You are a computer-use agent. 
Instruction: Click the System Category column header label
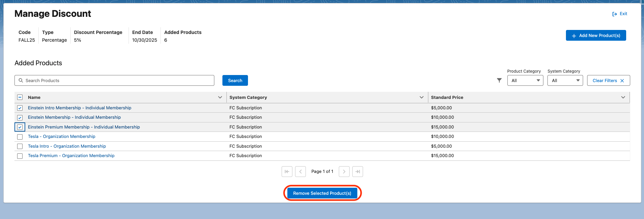248,97
